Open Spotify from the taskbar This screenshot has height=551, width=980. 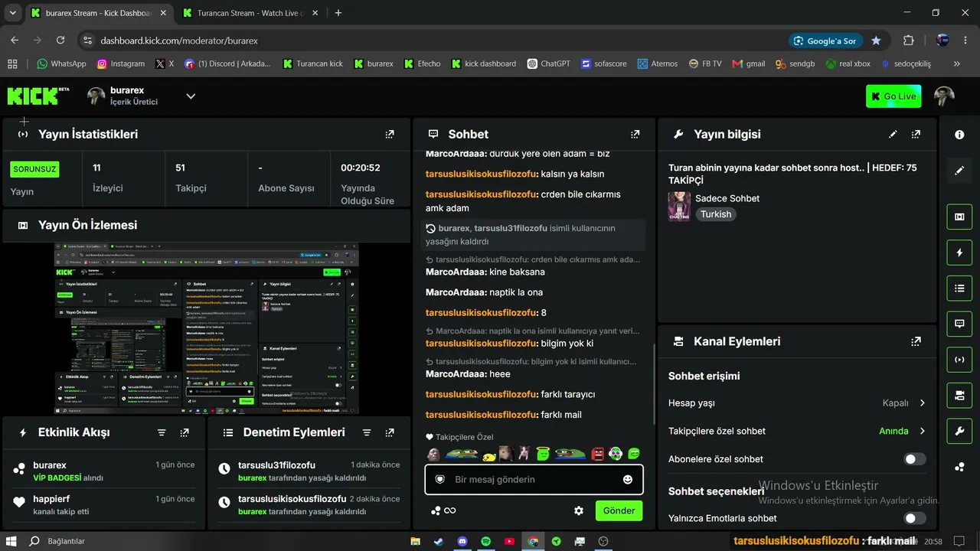486,541
